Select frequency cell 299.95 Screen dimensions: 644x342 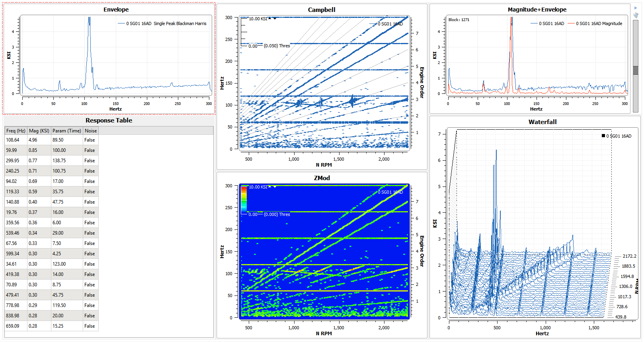point(16,161)
